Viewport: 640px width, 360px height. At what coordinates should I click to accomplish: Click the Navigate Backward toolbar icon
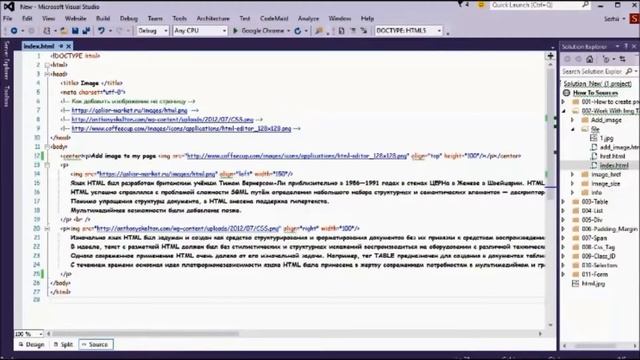click(14, 31)
